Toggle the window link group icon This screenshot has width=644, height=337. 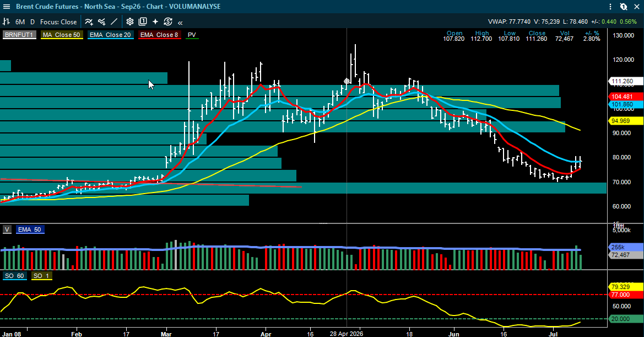[624, 7]
